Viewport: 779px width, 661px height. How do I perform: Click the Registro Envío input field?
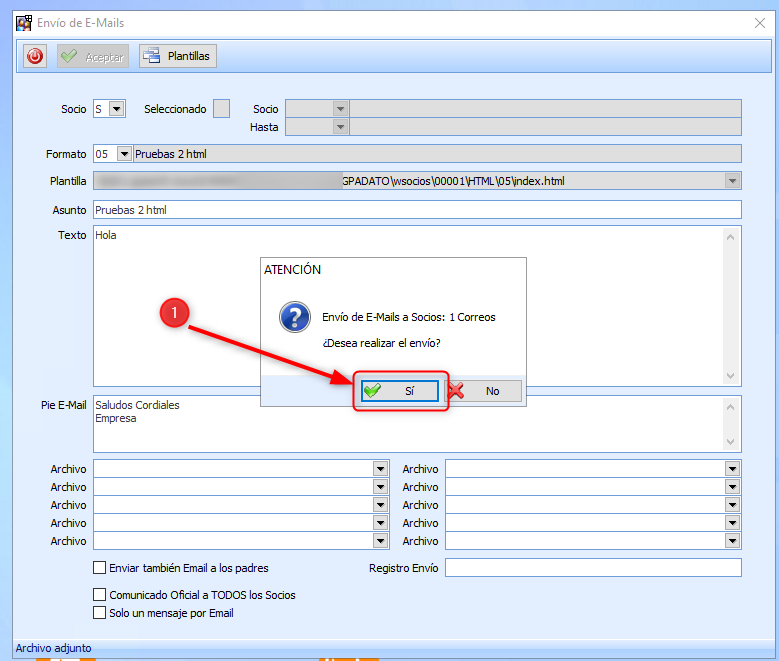point(592,568)
